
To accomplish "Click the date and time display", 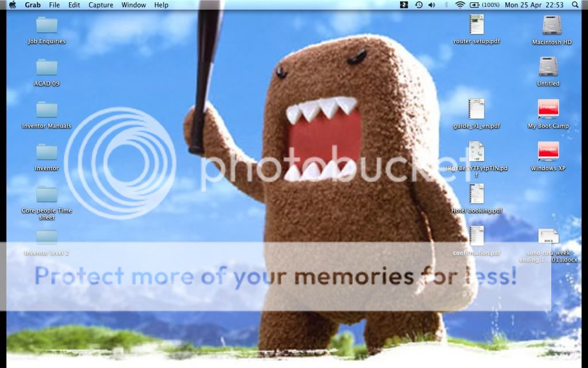I will 534,5.
